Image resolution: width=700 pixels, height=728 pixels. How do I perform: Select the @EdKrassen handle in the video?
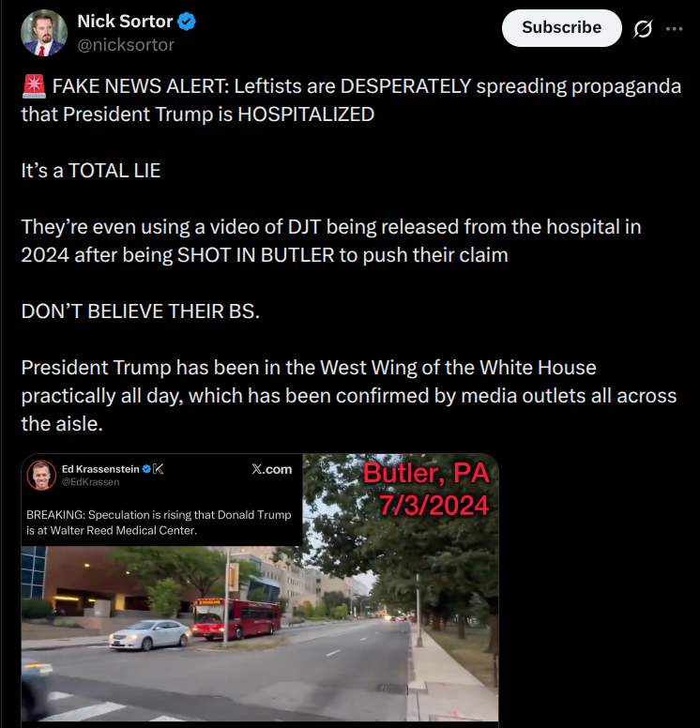click(90, 482)
